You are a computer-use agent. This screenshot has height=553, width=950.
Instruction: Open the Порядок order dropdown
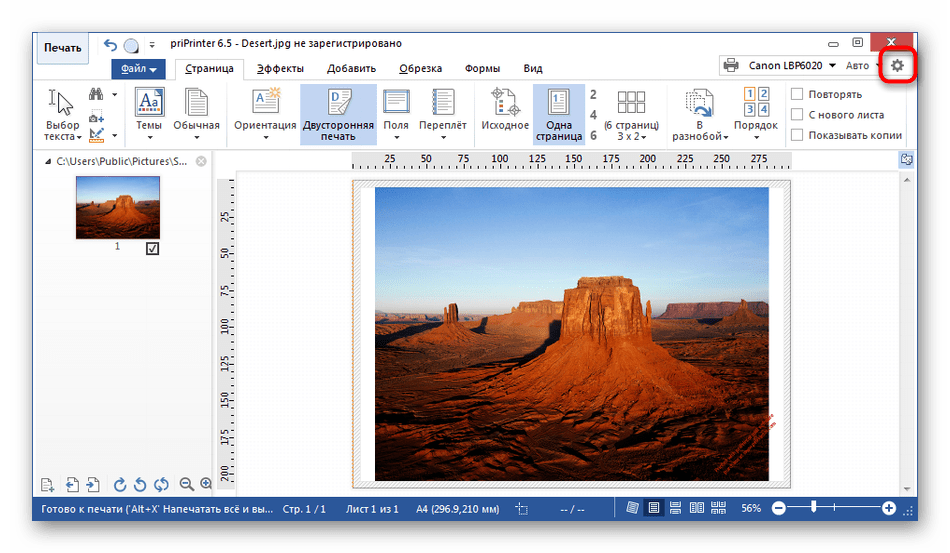[x=755, y=136]
